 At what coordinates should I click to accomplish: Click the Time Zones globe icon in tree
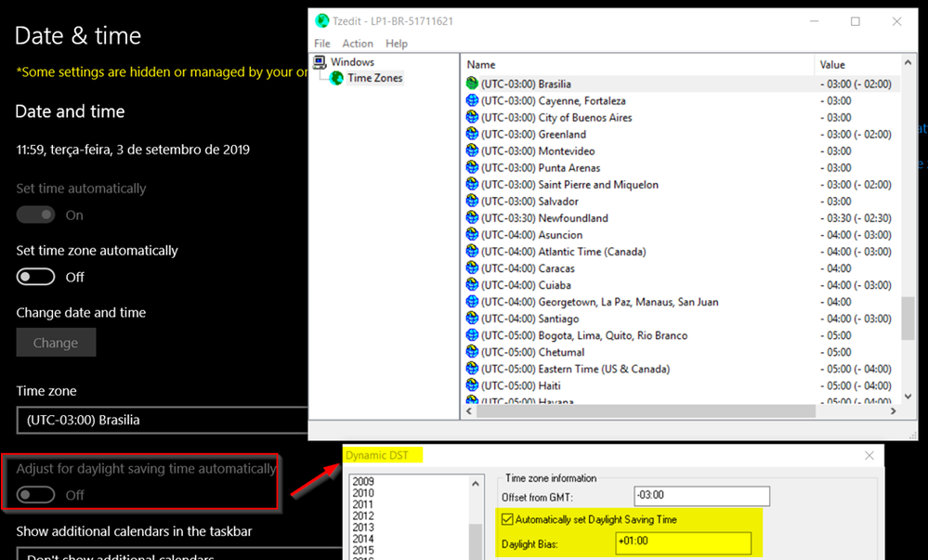point(337,78)
